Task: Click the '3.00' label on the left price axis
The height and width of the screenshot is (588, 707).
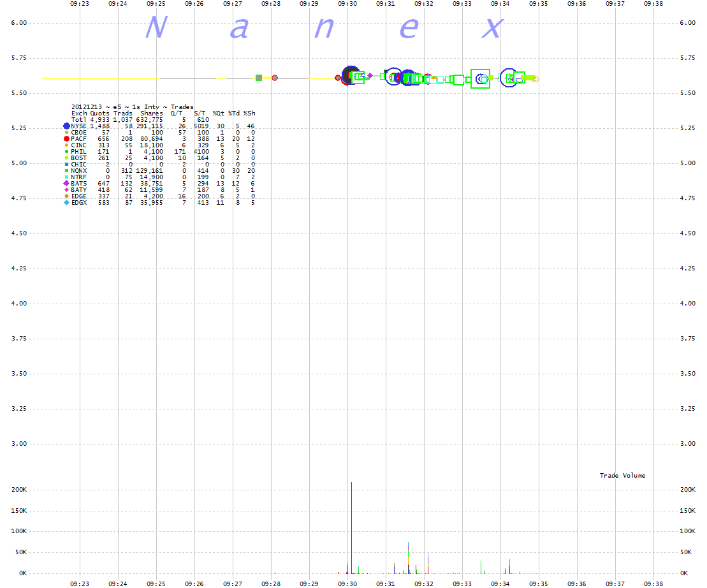Action: click(19, 444)
